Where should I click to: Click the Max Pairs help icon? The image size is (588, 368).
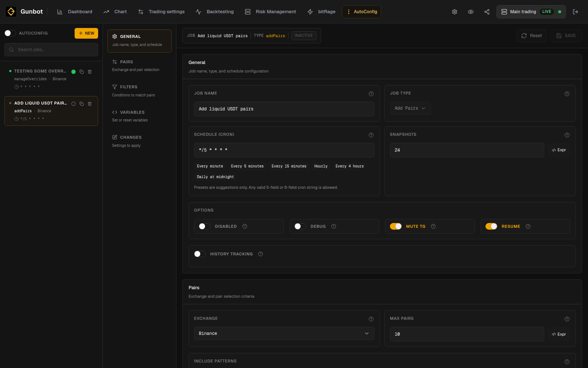(567, 319)
